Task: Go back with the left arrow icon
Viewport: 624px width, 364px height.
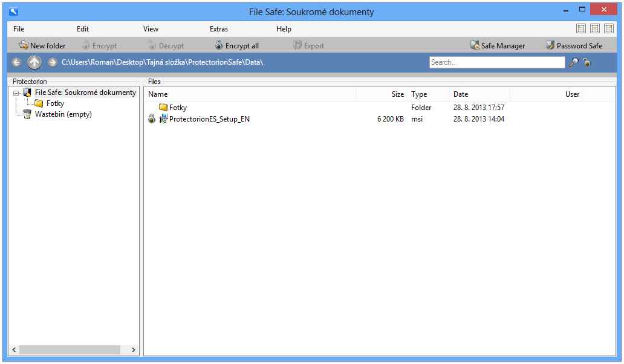Action: click(16, 62)
